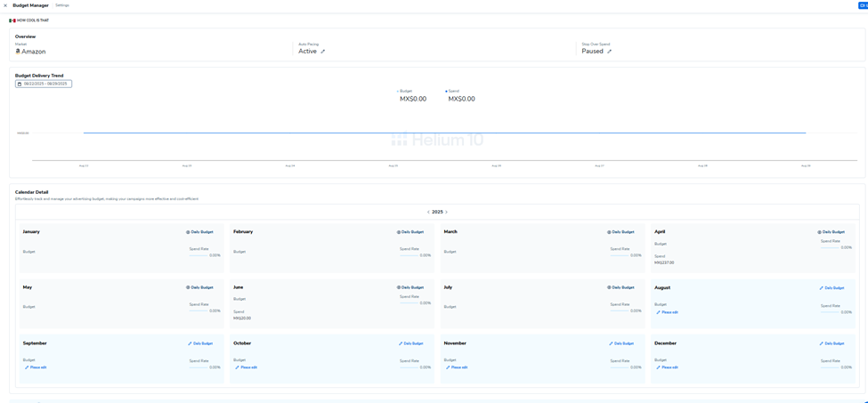Open the Settings tab
Image resolution: width=868 pixels, height=403 pixels.
[62, 5]
